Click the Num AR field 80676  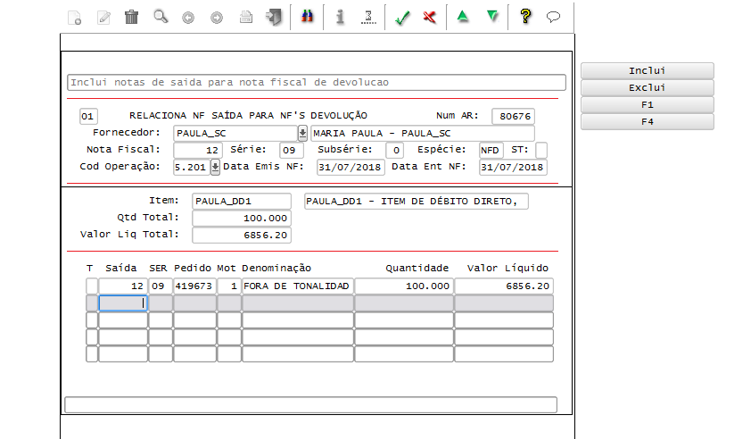point(513,116)
